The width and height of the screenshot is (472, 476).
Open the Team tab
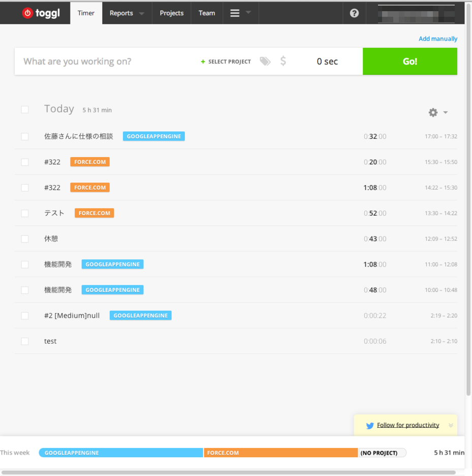click(207, 13)
